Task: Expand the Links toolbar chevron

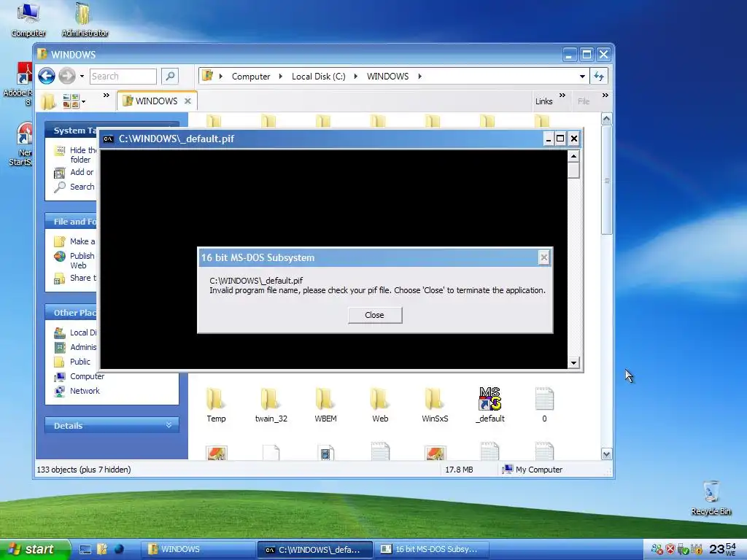Action: coord(562,96)
